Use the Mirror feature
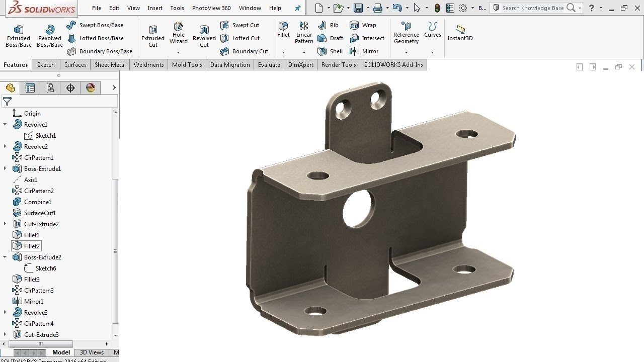 364,51
